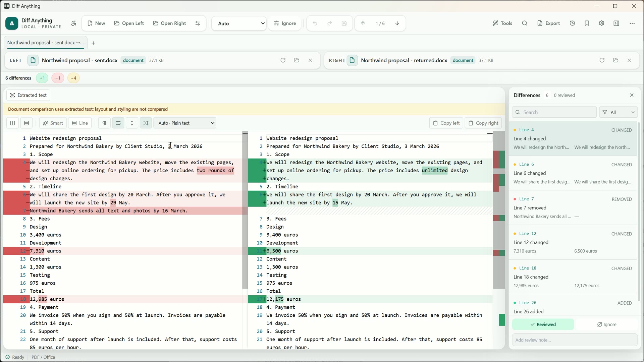Open the more options ellipsis menu
Screen dimensions: 644x362
(632, 23)
